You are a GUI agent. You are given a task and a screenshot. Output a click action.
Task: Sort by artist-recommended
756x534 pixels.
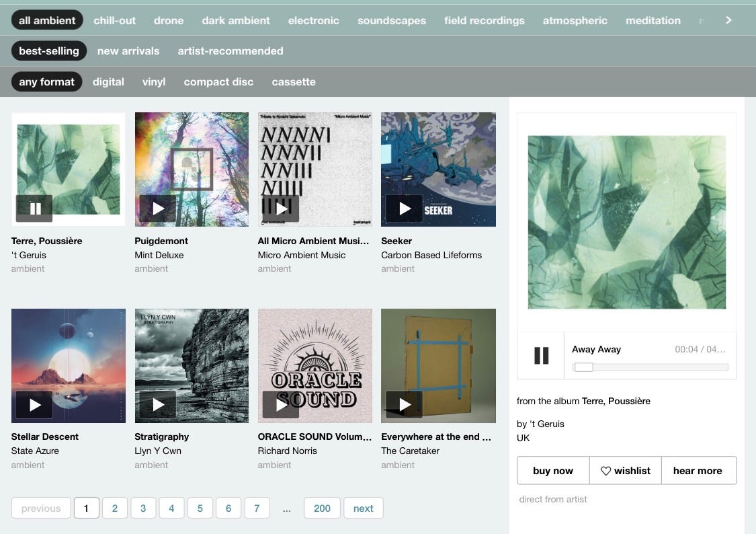point(230,50)
